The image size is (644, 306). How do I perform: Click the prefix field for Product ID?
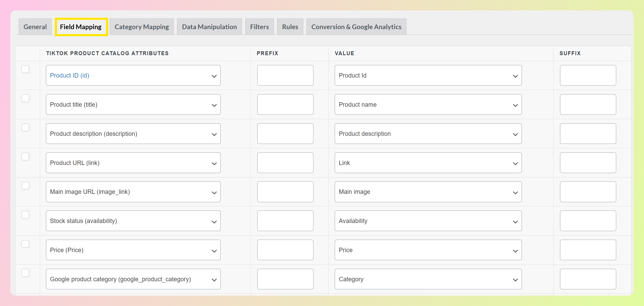285,75
